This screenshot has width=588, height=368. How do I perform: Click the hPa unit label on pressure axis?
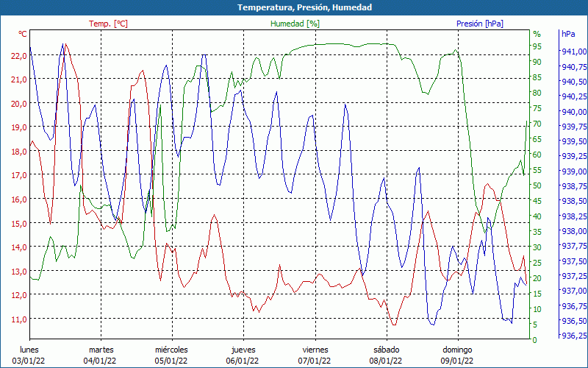point(568,34)
